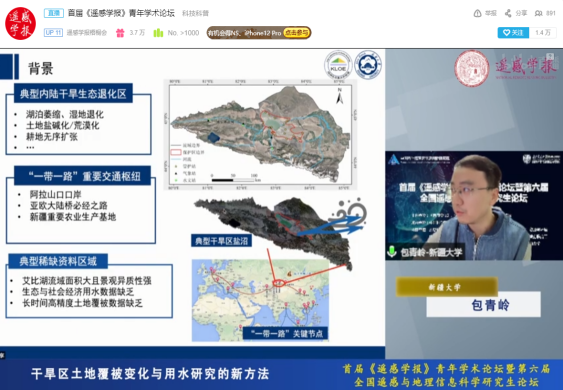This screenshot has width=563, height=390.
Task: Click the 分享 share icon
Action: click(508, 13)
